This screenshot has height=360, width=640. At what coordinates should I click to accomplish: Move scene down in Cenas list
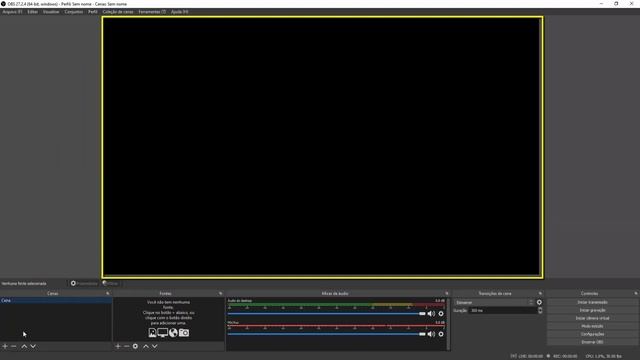point(33,346)
